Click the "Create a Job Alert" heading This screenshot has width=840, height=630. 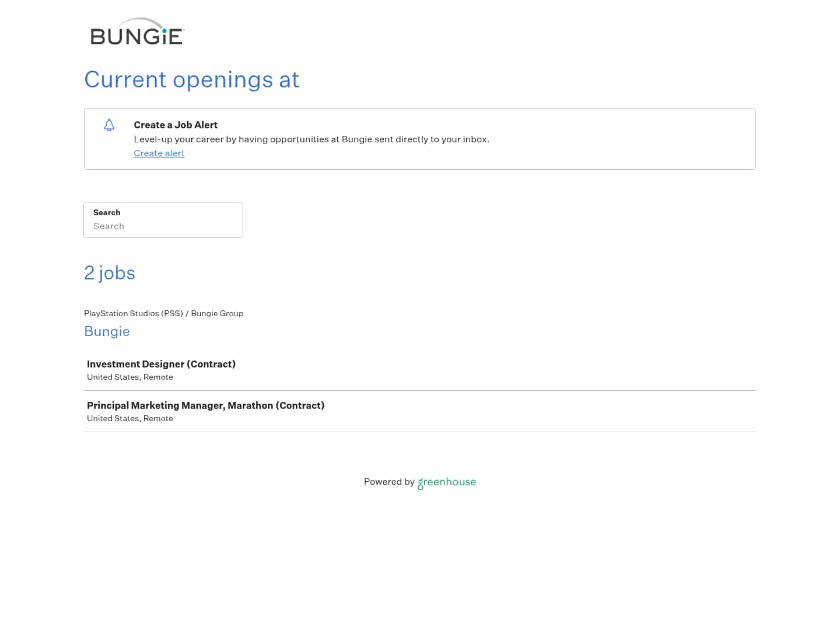pyautogui.click(x=176, y=125)
